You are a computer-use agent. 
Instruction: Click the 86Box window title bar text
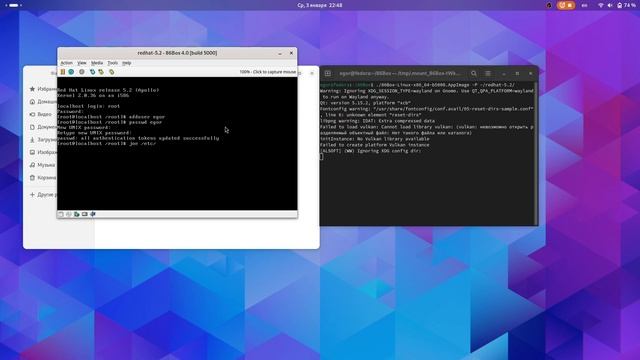(x=177, y=53)
